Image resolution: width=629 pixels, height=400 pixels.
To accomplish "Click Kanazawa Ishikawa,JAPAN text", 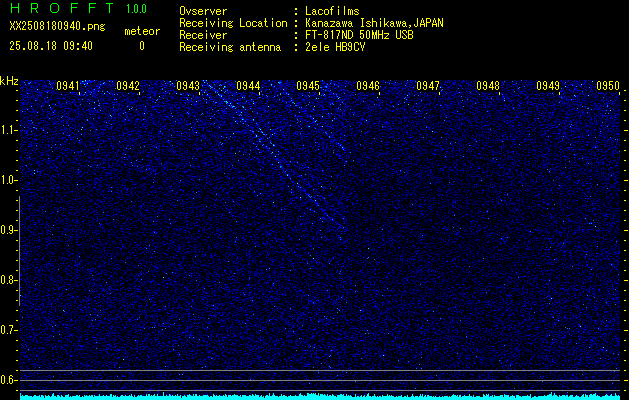I will pyautogui.click(x=374, y=23).
